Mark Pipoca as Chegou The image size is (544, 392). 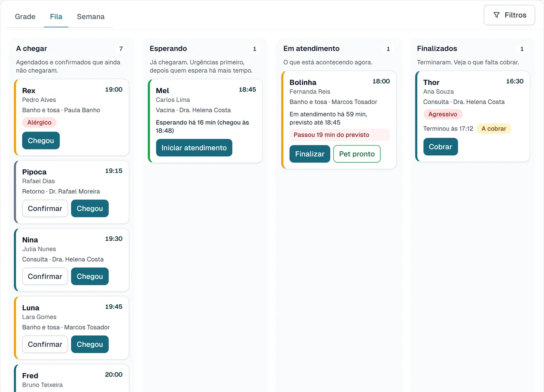pyautogui.click(x=90, y=208)
